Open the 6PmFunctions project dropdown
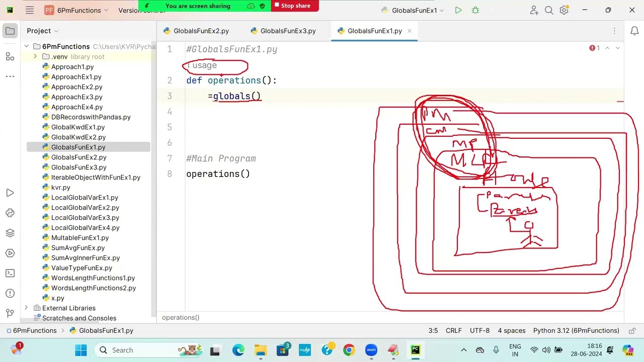644x362 pixels. pos(76,10)
